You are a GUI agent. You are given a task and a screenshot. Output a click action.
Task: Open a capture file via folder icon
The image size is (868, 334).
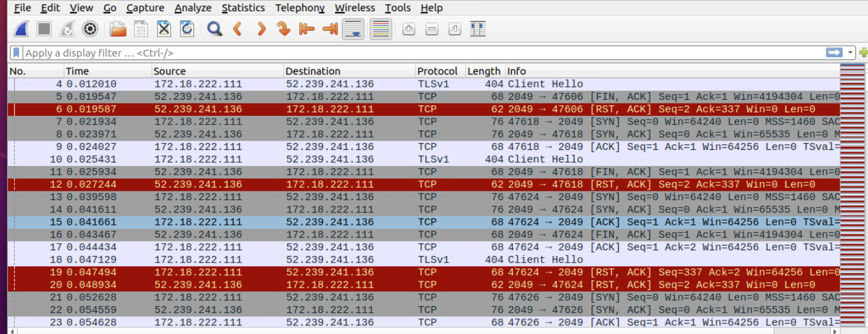click(118, 29)
